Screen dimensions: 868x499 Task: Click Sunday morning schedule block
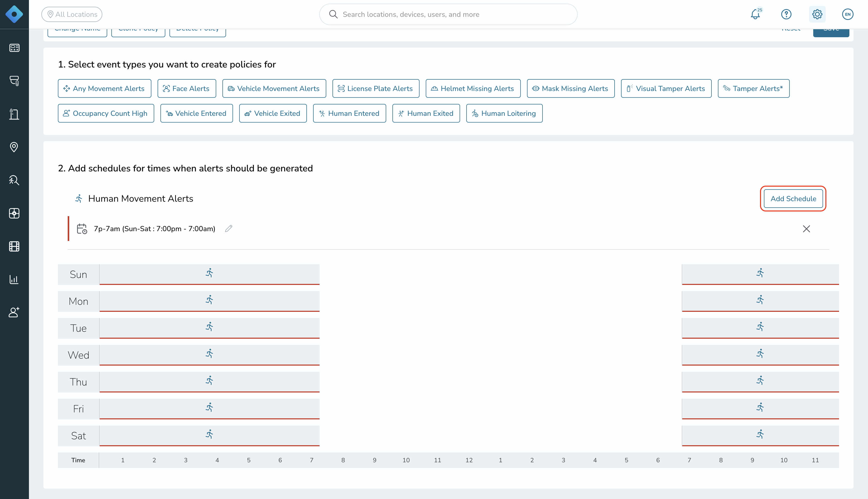[209, 274]
